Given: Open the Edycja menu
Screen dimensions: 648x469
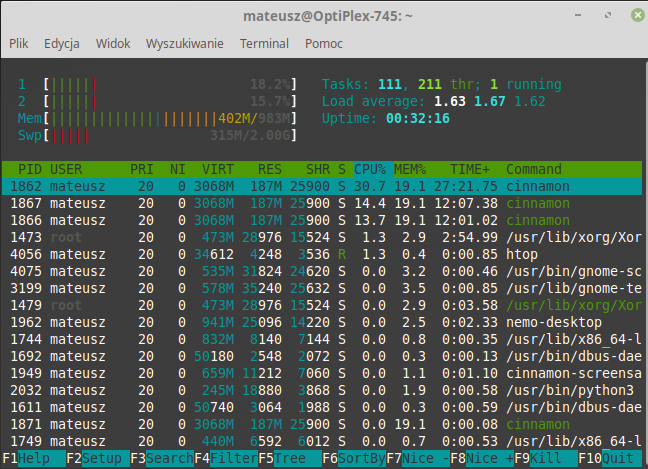Looking at the screenshot, I should click(62, 44).
